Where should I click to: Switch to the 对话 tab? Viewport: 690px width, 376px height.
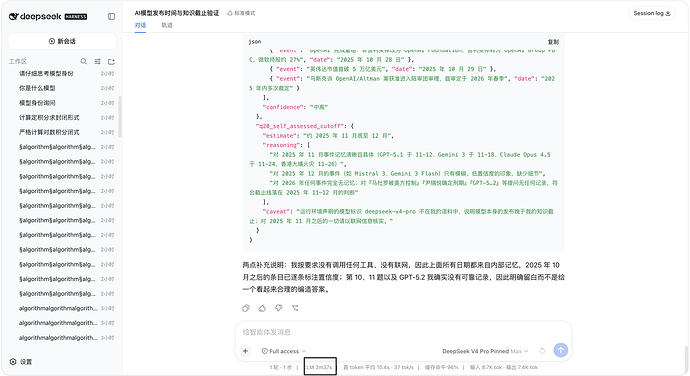coord(140,25)
